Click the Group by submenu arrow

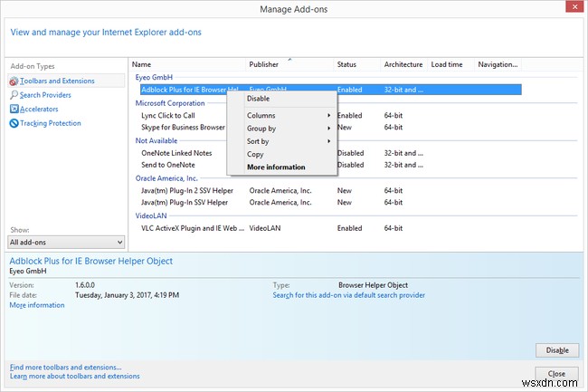(329, 129)
